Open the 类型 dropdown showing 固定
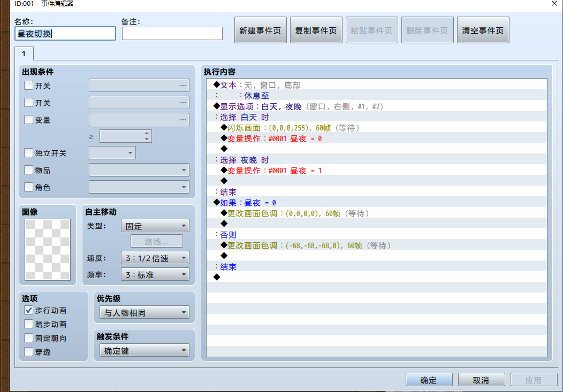The image size is (563, 392). pos(155,226)
